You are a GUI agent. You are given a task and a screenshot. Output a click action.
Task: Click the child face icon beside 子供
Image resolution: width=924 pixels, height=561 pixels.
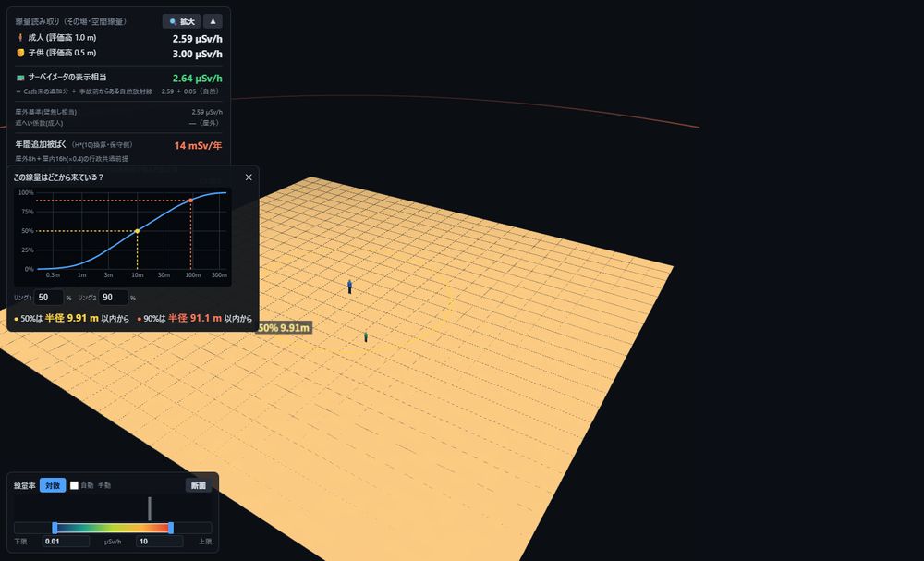pos(20,53)
